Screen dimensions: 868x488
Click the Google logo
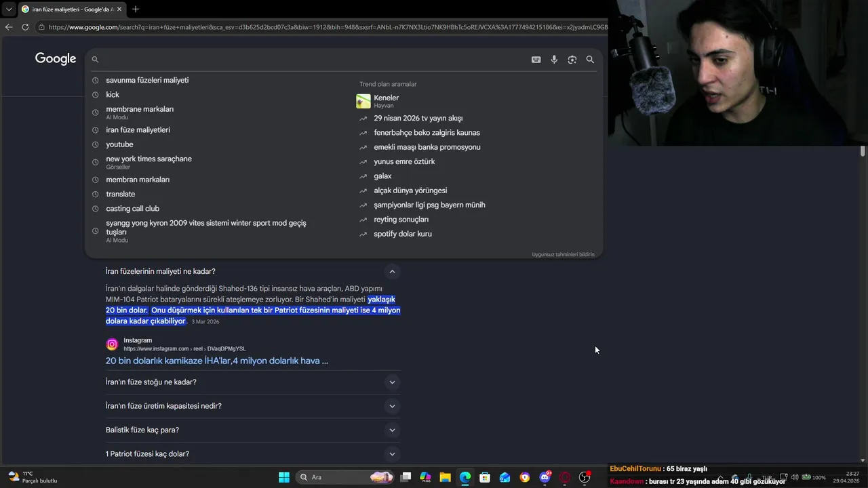56,59
